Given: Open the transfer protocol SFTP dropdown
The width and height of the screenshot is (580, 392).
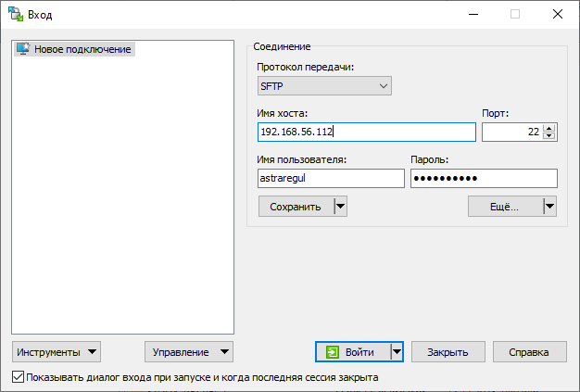Looking at the screenshot, I should click(324, 86).
